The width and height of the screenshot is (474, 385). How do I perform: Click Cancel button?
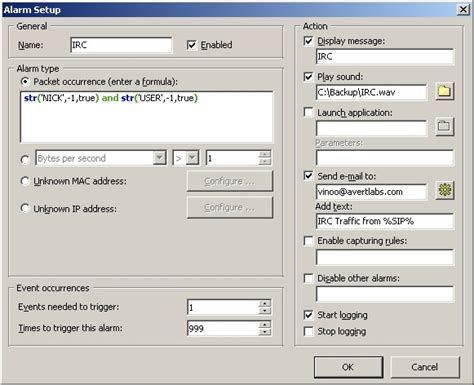coord(425,367)
